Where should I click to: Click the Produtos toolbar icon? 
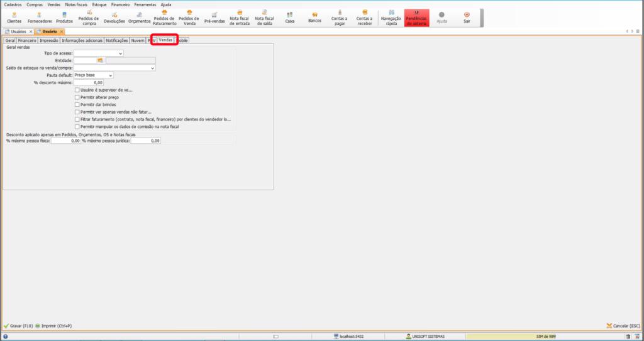[x=64, y=18]
